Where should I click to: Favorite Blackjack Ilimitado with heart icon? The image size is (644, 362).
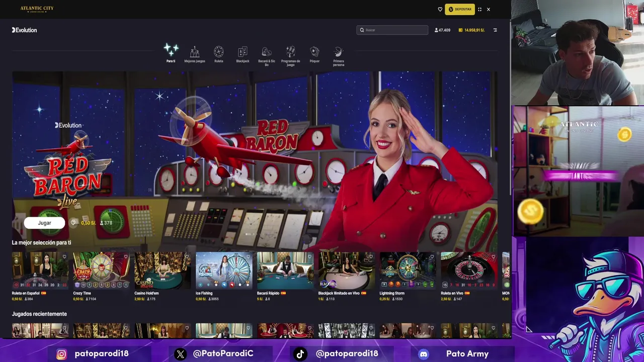371,256
